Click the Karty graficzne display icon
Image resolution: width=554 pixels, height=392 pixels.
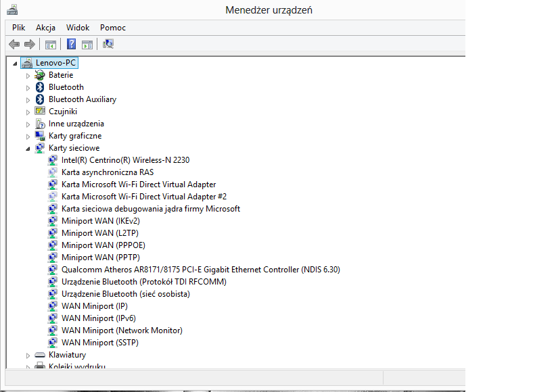(40, 136)
